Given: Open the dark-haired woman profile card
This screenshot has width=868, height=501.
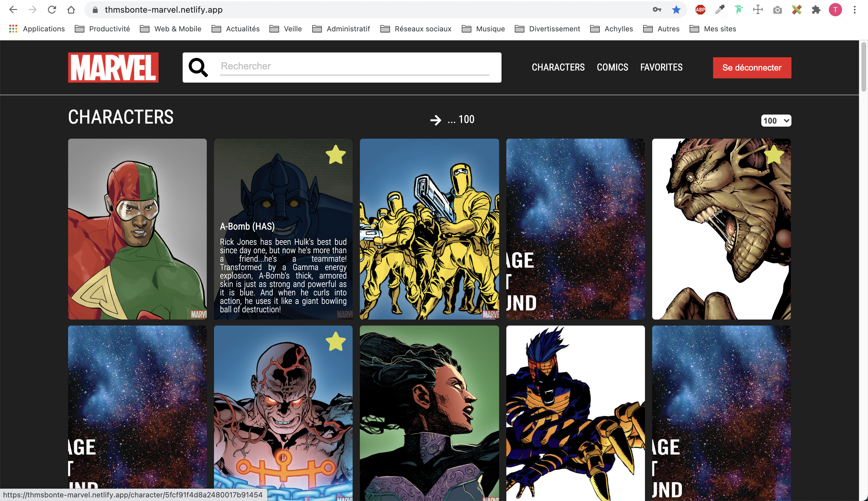Looking at the screenshot, I should pyautogui.click(x=429, y=413).
